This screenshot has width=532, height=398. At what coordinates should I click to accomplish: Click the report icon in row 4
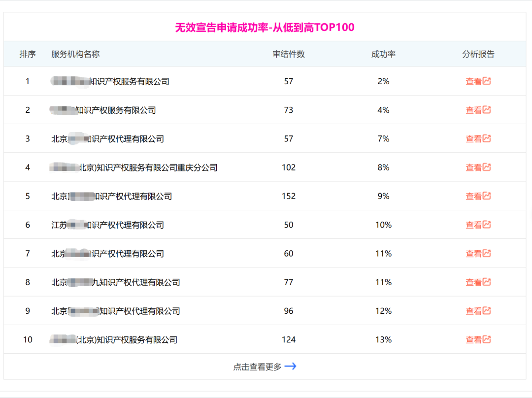487,167
